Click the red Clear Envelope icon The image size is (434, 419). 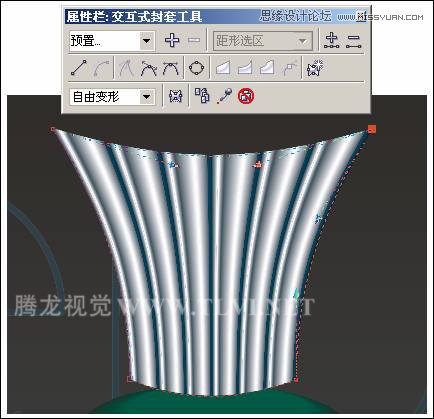(x=246, y=96)
